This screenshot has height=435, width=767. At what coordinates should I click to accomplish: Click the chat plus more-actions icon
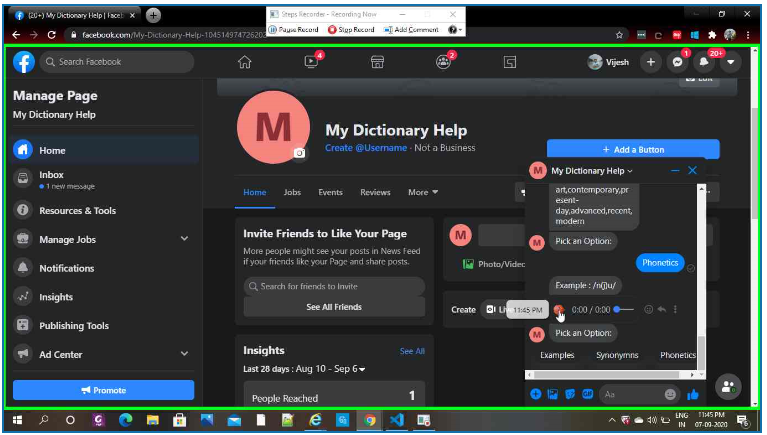coord(536,394)
